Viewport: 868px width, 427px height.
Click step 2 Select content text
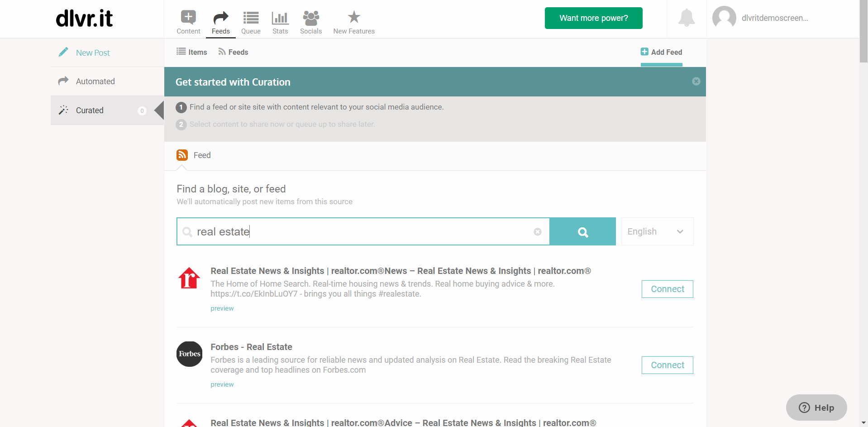pyautogui.click(x=282, y=124)
